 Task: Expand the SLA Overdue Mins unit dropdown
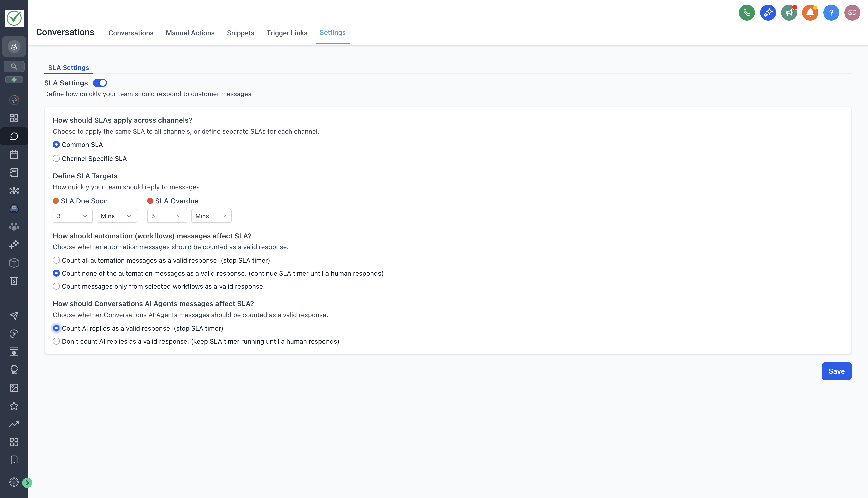[x=211, y=216]
